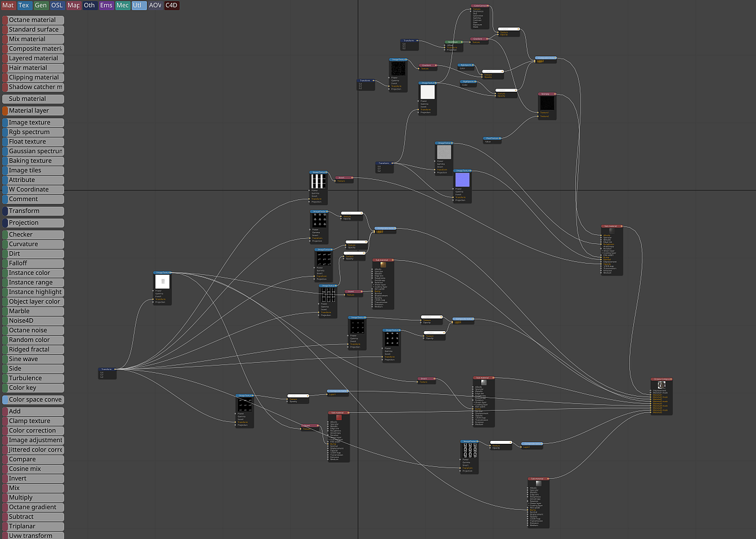
Task: Select Comment in the node list
Action: (33, 199)
